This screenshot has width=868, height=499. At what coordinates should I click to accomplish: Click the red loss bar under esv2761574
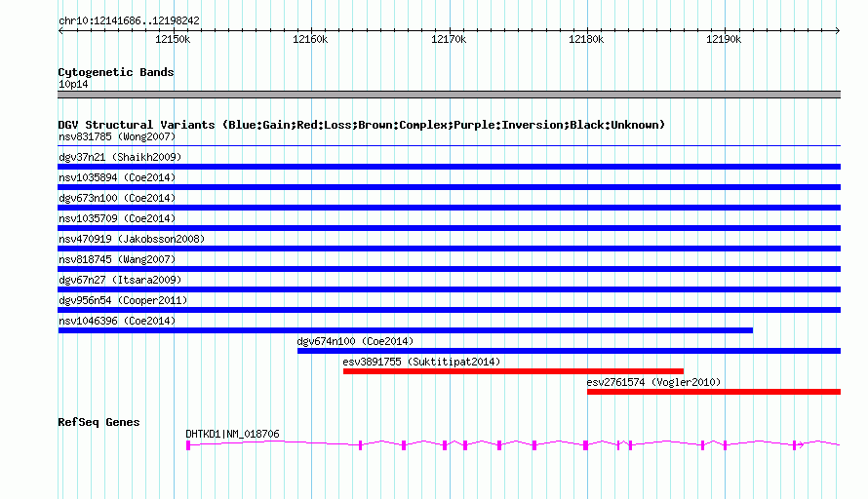point(714,392)
